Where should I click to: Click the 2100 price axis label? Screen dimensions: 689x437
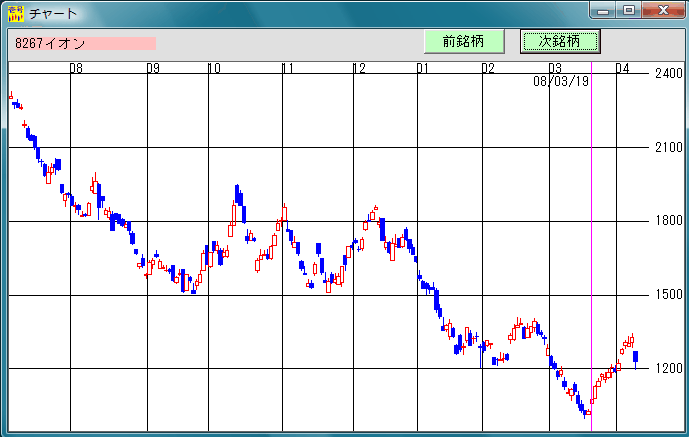pos(669,148)
